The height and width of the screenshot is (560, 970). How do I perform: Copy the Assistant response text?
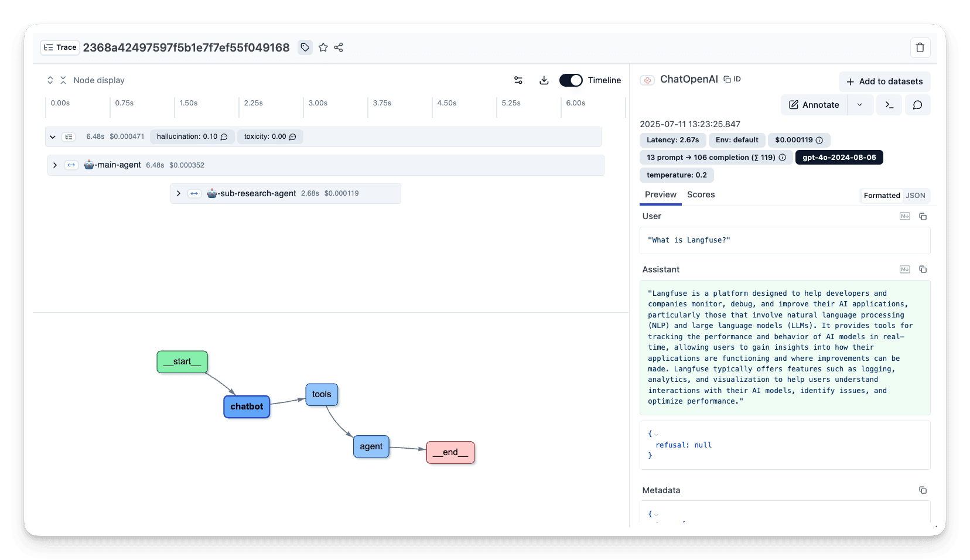click(923, 269)
